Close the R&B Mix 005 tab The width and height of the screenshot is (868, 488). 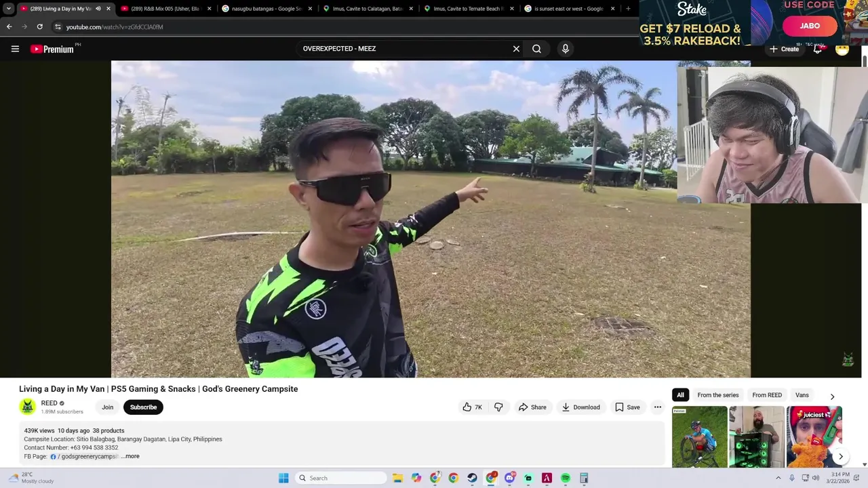click(x=209, y=9)
